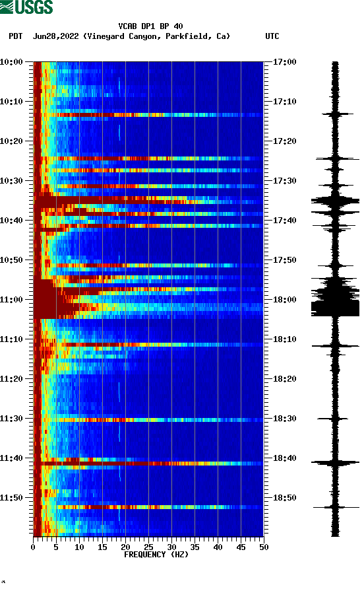This screenshot has width=364, height=589.
Task: Click the '40' frequency tick label
Action: coord(218,547)
